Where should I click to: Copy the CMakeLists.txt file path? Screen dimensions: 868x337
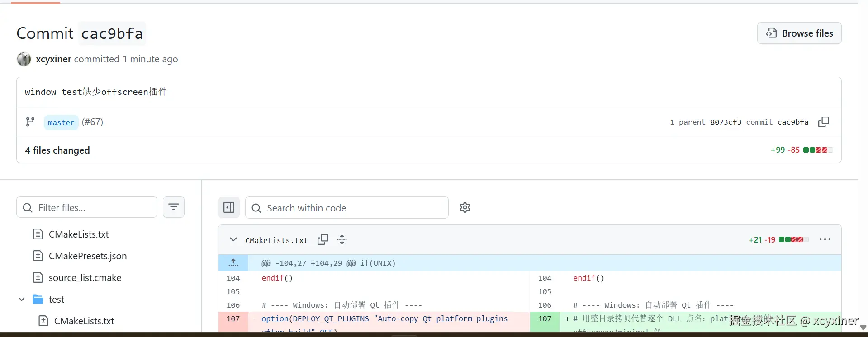pos(323,239)
